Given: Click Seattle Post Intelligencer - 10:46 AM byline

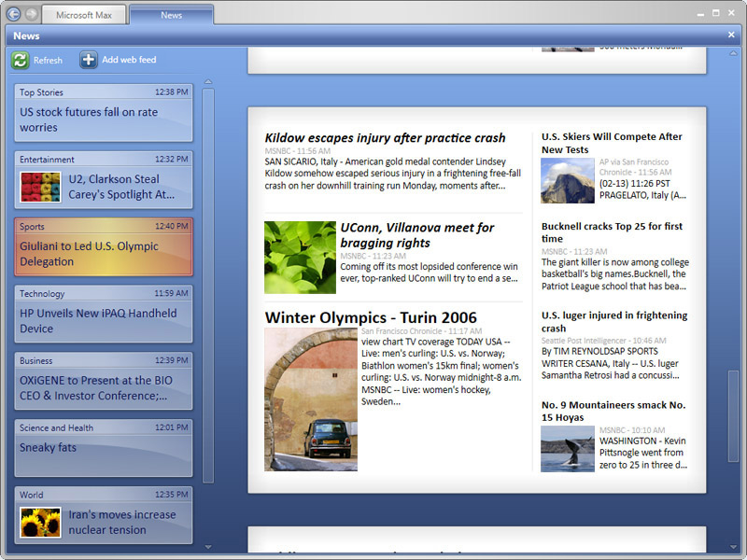Looking at the screenshot, I should (603, 341).
